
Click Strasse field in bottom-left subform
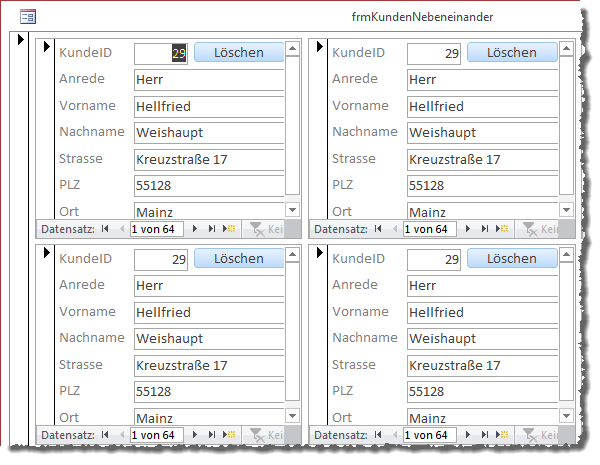[209, 365]
